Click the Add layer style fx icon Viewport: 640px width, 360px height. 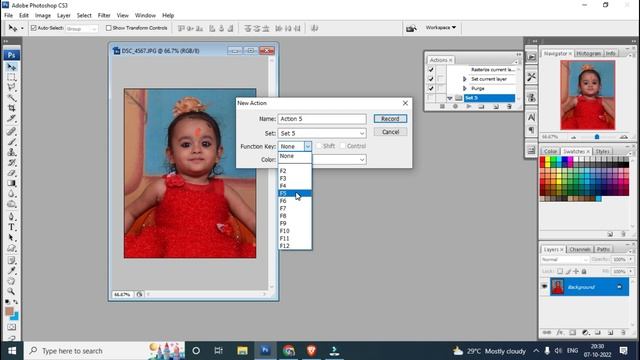pyautogui.click(x=560, y=333)
